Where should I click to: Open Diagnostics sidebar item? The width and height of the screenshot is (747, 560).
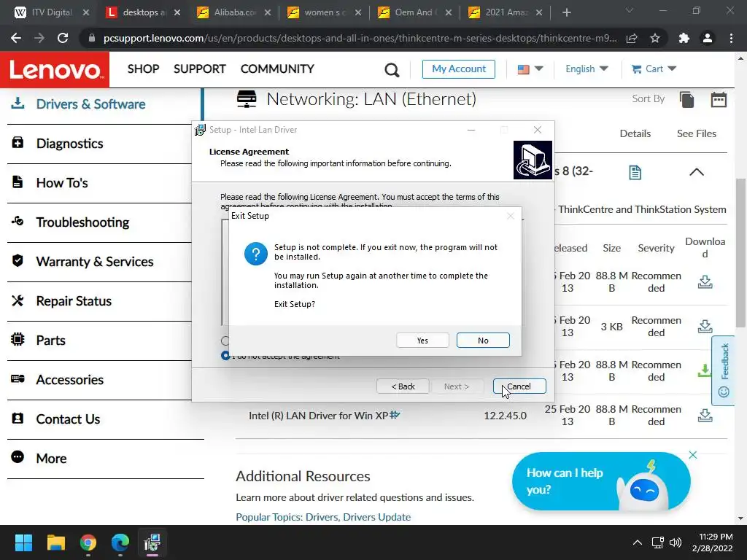click(69, 144)
